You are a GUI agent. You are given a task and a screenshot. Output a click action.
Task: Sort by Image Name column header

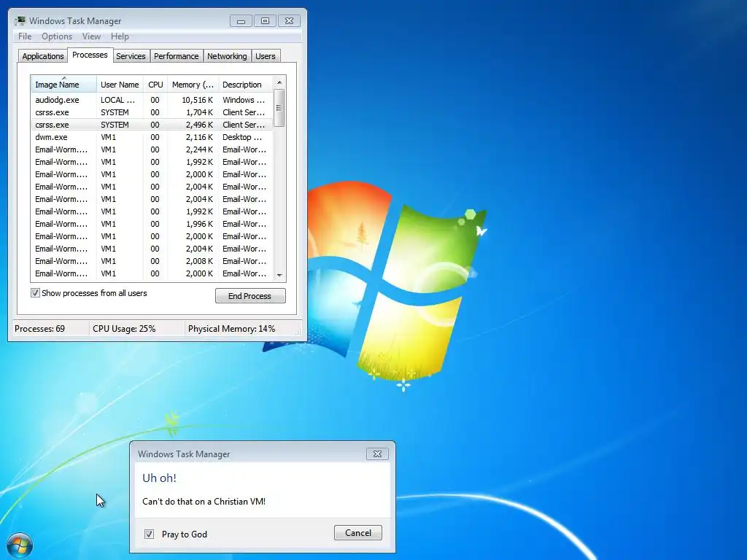pos(64,85)
